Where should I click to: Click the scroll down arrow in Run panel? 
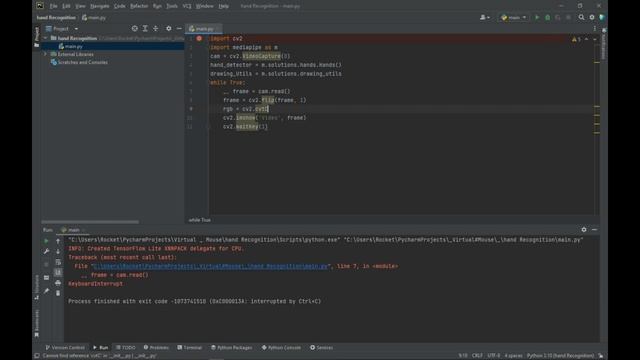58,251
